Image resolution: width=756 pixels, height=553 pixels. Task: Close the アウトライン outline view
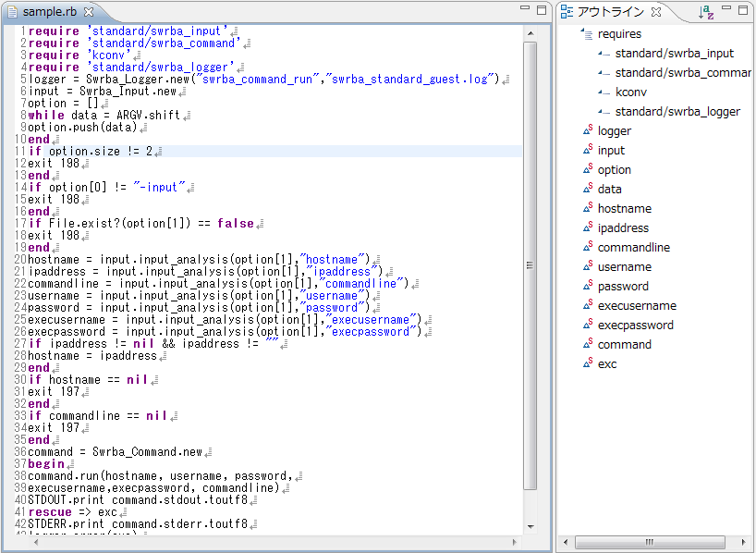coord(655,12)
